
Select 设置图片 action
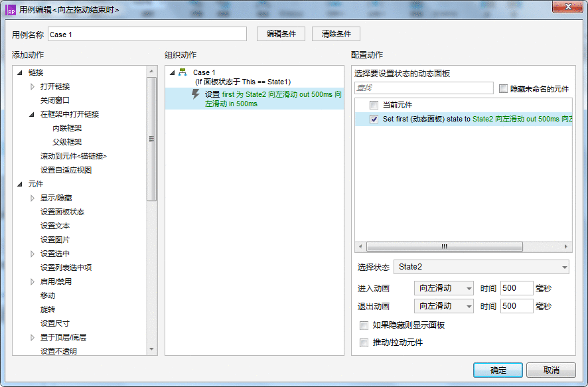point(55,240)
